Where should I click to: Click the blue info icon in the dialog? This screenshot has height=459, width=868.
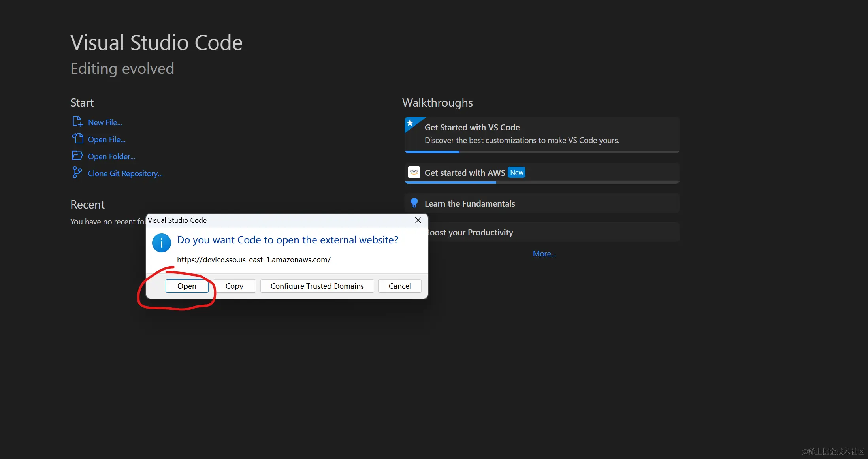(161, 243)
